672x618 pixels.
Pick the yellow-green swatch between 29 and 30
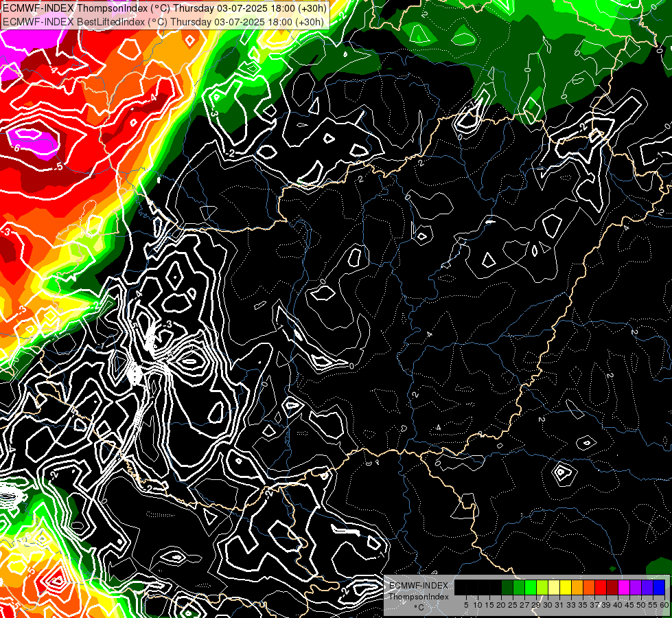pos(542,587)
